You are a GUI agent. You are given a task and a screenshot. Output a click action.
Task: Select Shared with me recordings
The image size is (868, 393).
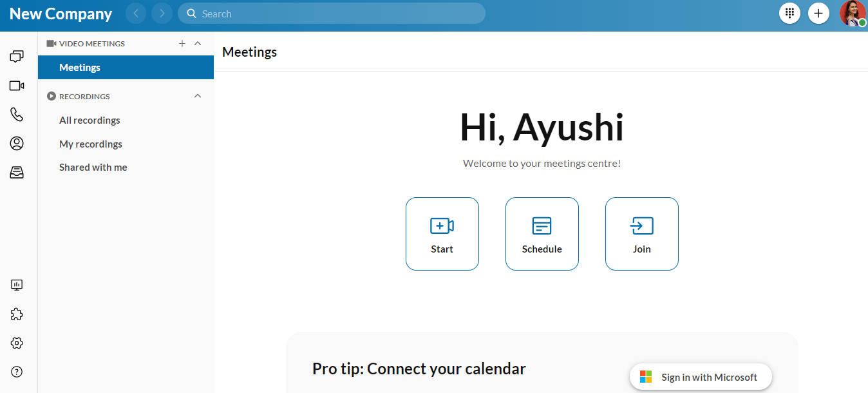(x=93, y=168)
